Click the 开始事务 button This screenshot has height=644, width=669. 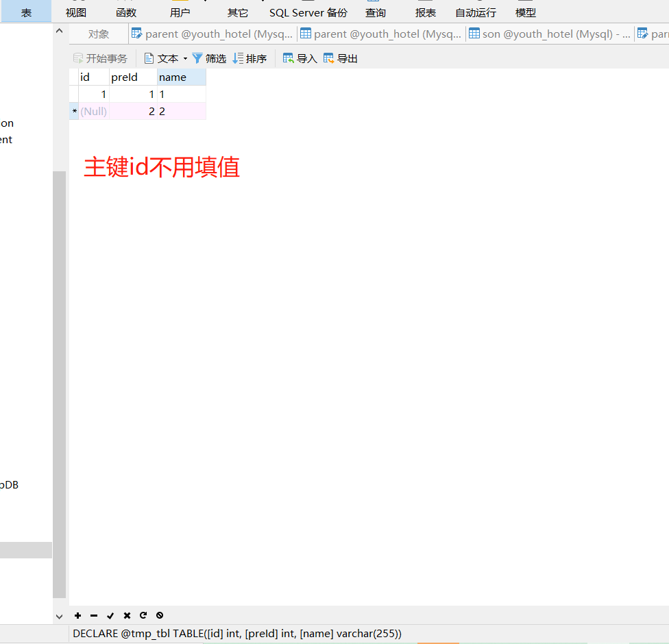pos(99,58)
